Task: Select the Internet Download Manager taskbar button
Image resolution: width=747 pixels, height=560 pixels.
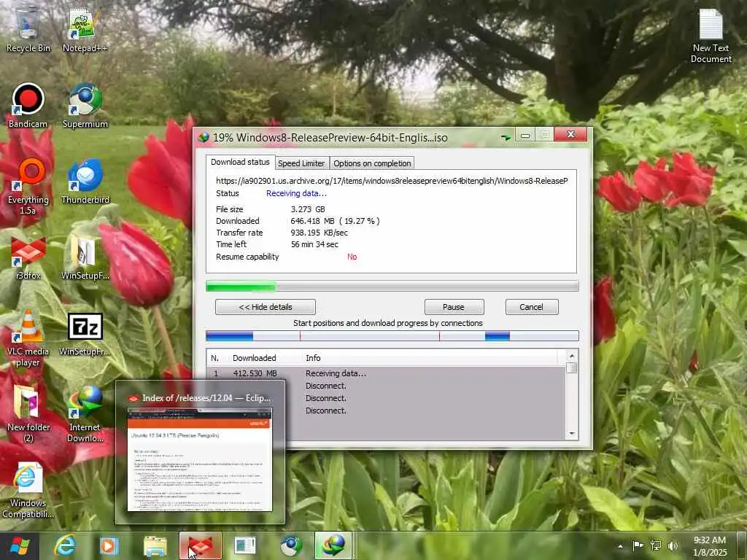Action: point(333,545)
